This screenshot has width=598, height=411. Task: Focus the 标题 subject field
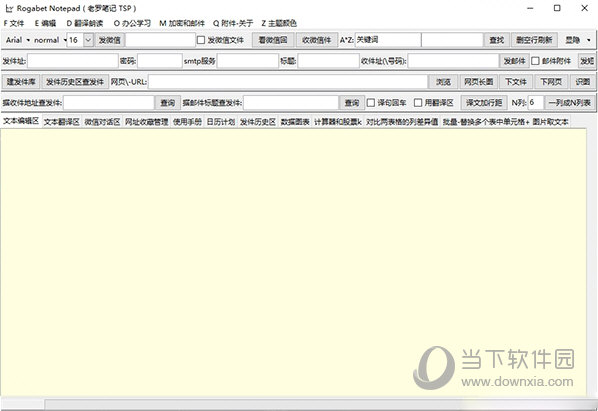pos(328,61)
